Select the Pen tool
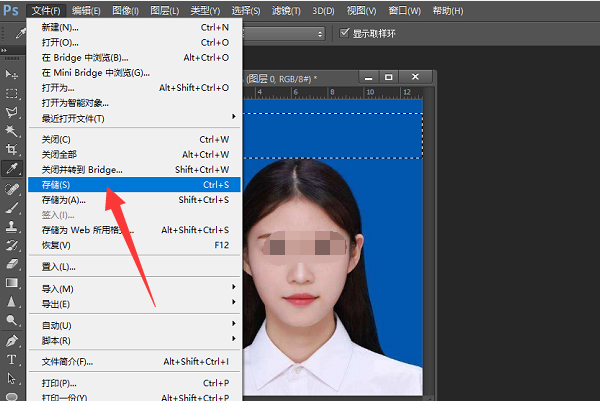Screen dimensions: 600x401 point(11,341)
